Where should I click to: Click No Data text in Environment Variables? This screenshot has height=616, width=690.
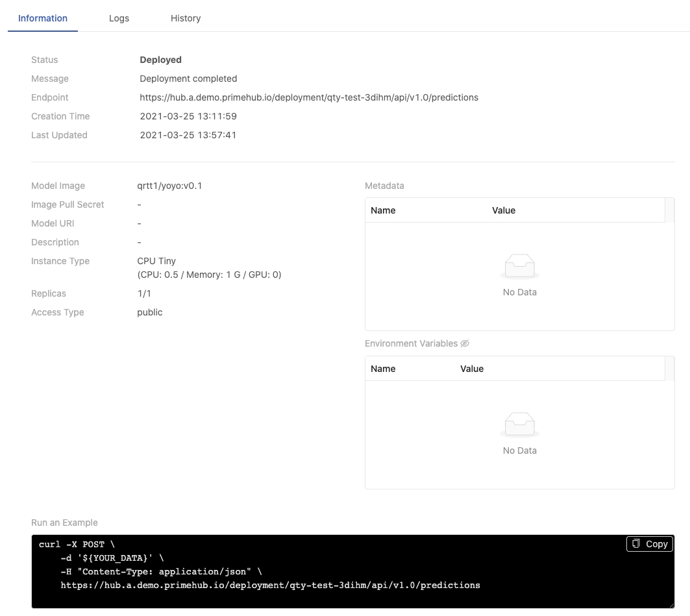(520, 450)
